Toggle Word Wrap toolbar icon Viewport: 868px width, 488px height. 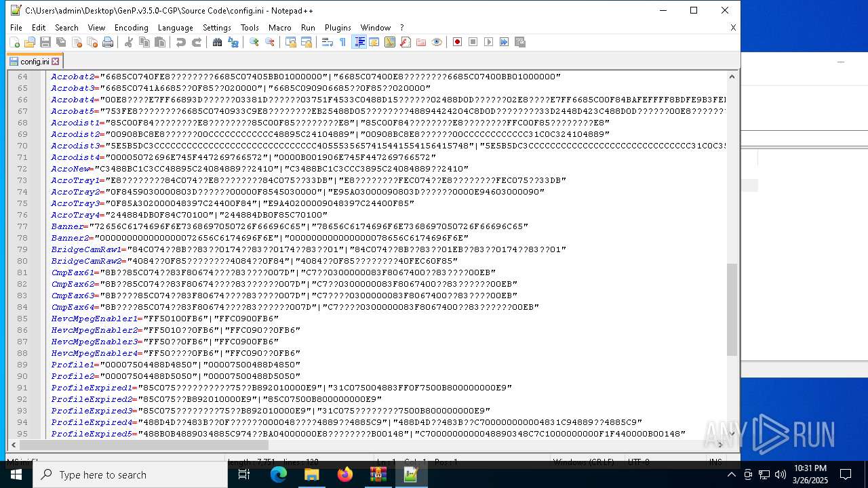328,42
